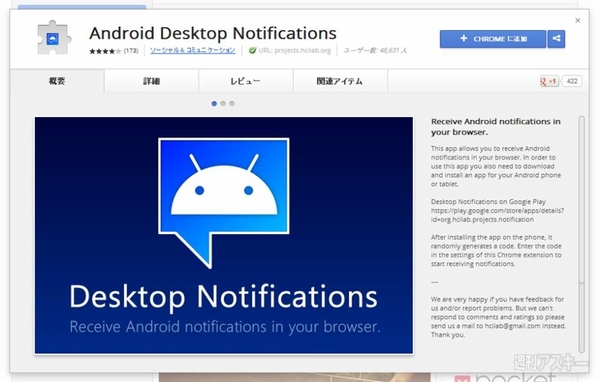Select the 関連アイテム tab
Screen dimensions: 600x382
340,81
